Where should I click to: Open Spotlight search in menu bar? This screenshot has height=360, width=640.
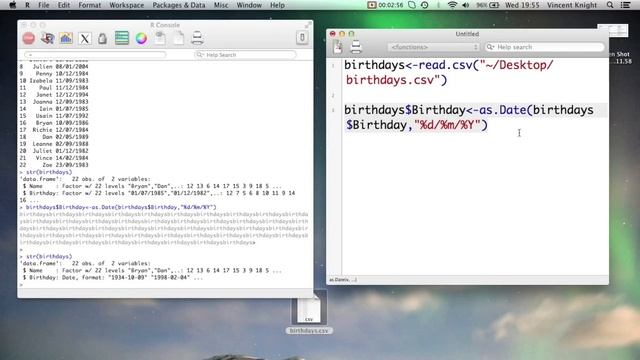(x=610, y=5)
